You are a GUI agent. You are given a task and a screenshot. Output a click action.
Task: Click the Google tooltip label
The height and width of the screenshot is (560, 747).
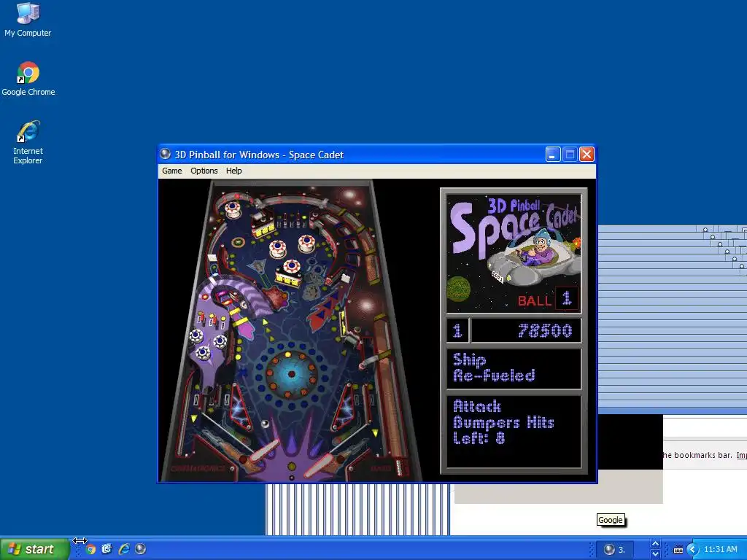(x=611, y=520)
